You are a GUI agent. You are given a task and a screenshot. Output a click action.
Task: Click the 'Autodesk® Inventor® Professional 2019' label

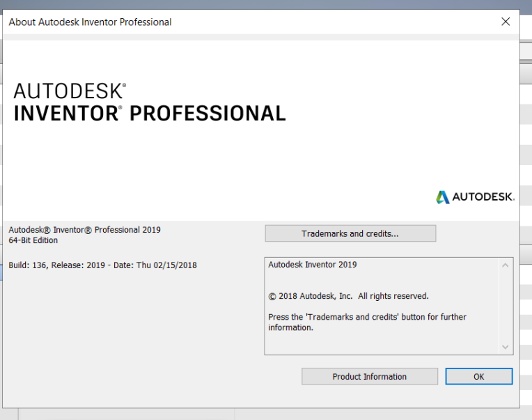coord(84,230)
